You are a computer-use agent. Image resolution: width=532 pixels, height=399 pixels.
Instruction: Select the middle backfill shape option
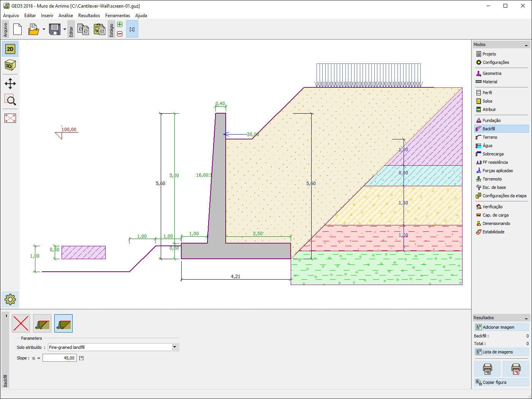point(42,323)
